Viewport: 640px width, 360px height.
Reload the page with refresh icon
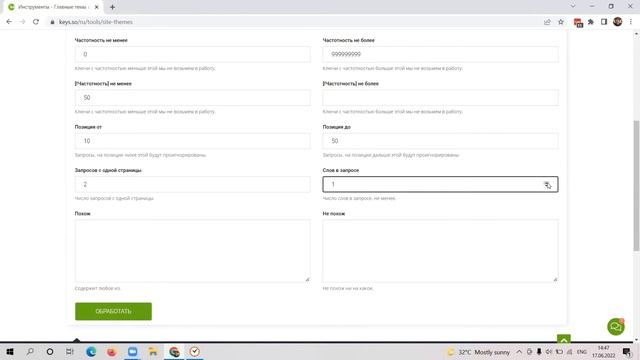tap(36, 22)
